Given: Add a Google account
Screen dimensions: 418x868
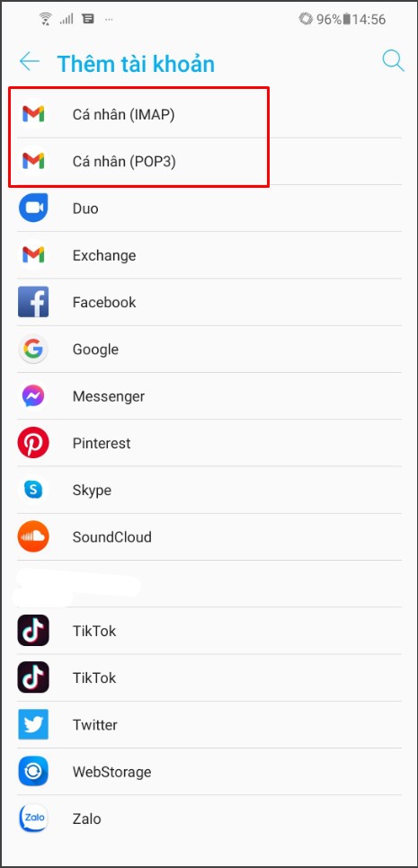Looking at the screenshot, I should pyautogui.click(x=209, y=349).
